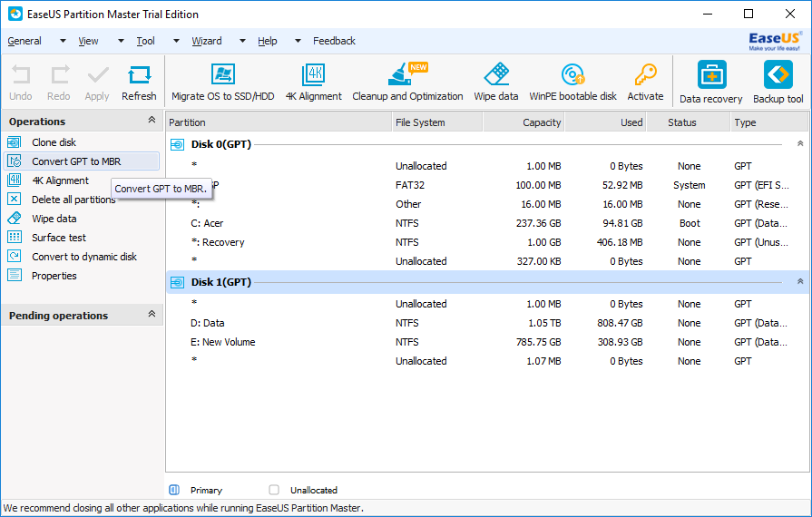Screen dimensions: 812x517
Task: Open the Data recovery tool
Action: tap(710, 76)
